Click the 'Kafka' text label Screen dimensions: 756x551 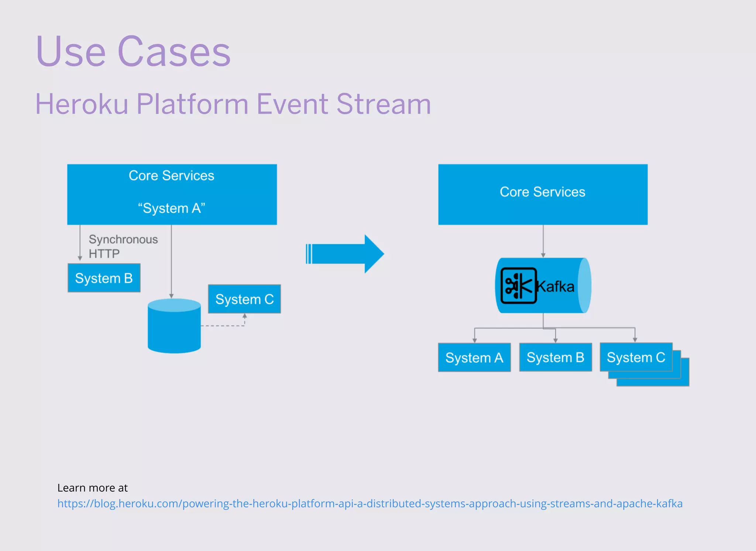coord(556,287)
